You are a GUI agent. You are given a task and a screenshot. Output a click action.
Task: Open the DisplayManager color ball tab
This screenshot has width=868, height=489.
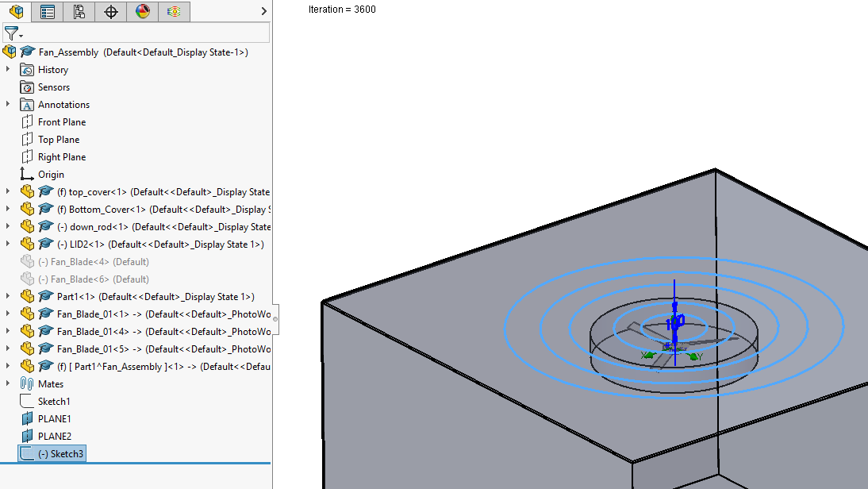(x=142, y=11)
